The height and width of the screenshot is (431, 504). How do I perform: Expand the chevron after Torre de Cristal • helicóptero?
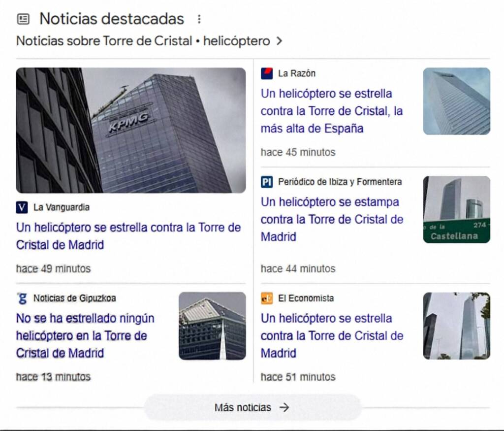coord(280,41)
